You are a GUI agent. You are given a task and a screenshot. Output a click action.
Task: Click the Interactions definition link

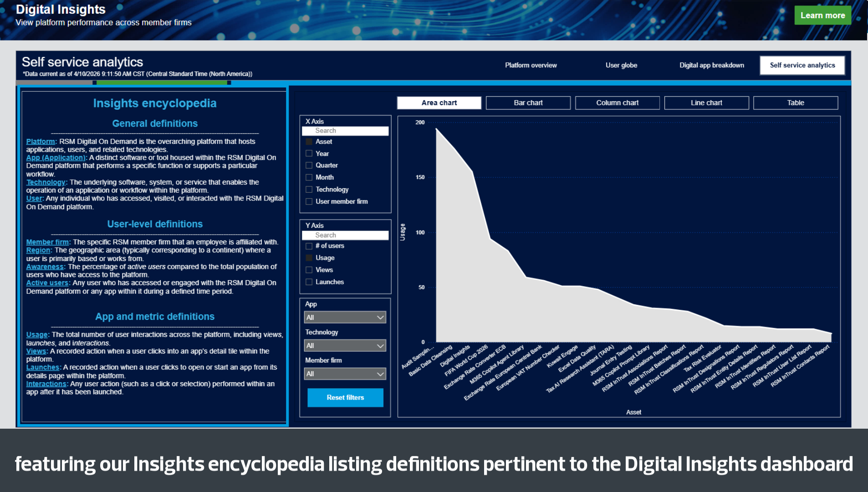pos(46,384)
